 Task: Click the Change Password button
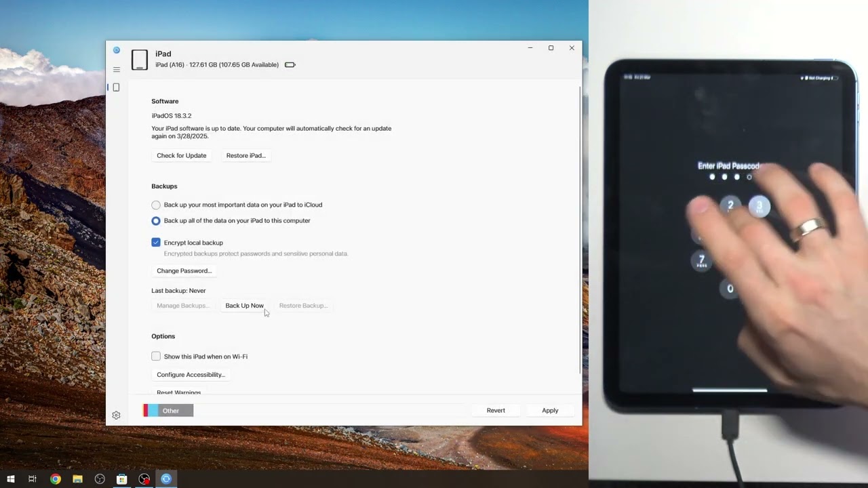coord(184,271)
